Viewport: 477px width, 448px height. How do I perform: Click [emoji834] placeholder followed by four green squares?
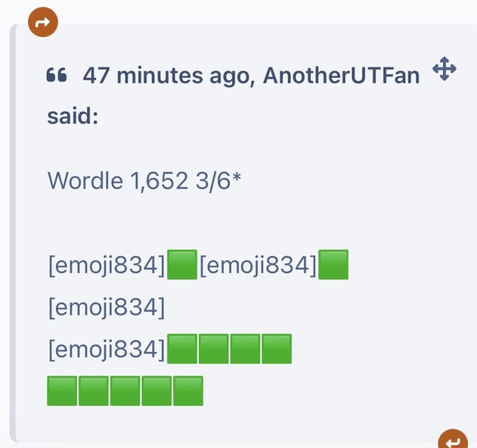[x=106, y=349]
